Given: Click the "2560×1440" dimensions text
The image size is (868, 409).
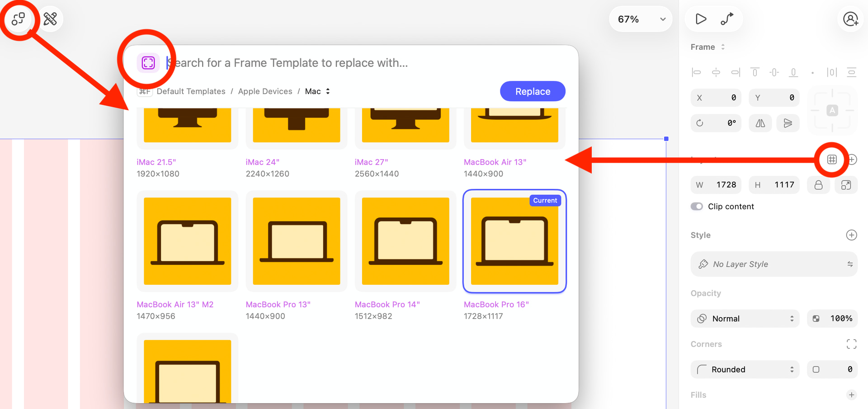Looking at the screenshot, I should [x=377, y=174].
